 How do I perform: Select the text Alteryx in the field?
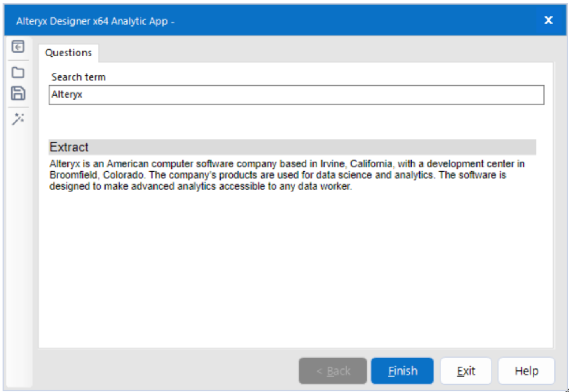[x=67, y=94]
